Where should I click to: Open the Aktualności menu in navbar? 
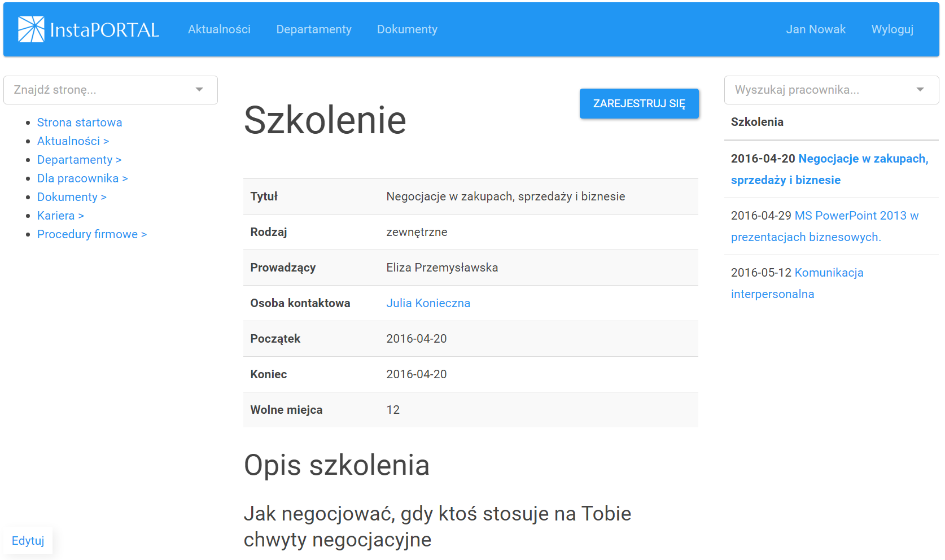pos(219,29)
